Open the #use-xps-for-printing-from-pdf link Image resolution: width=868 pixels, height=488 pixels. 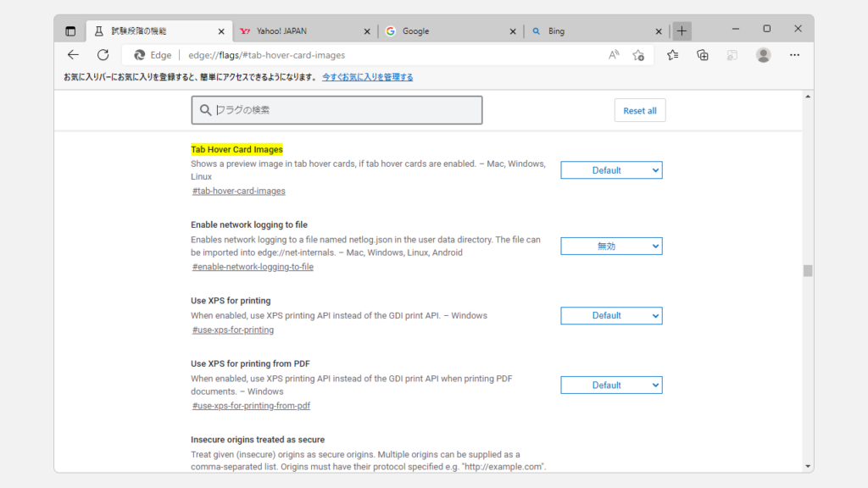coord(251,406)
